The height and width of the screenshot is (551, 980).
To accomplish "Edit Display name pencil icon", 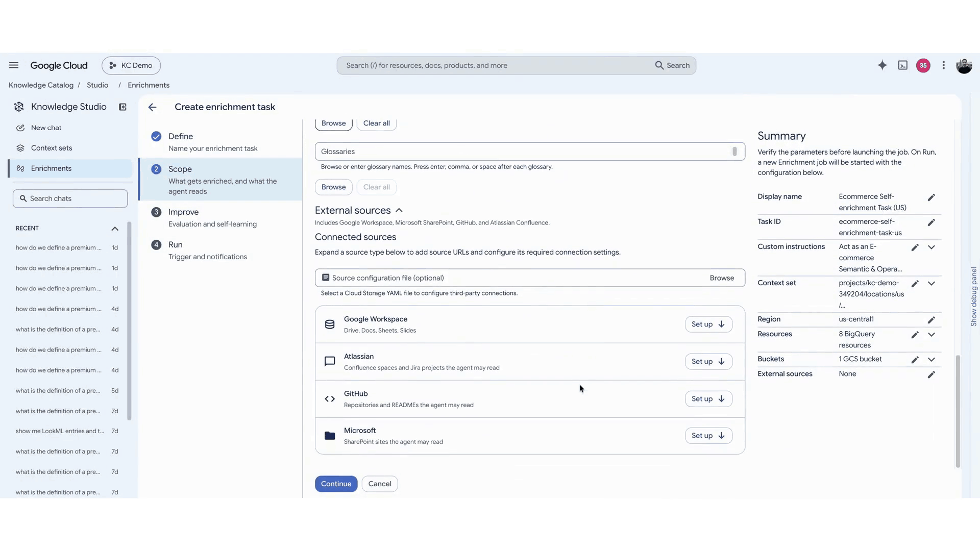I will pyautogui.click(x=931, y=197).
